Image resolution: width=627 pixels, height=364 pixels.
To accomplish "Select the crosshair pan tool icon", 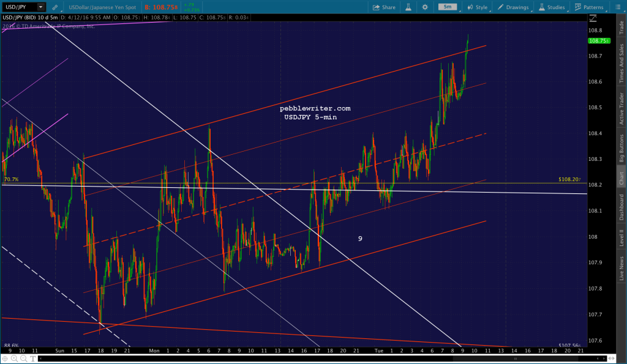I will [x=5, y=358].
